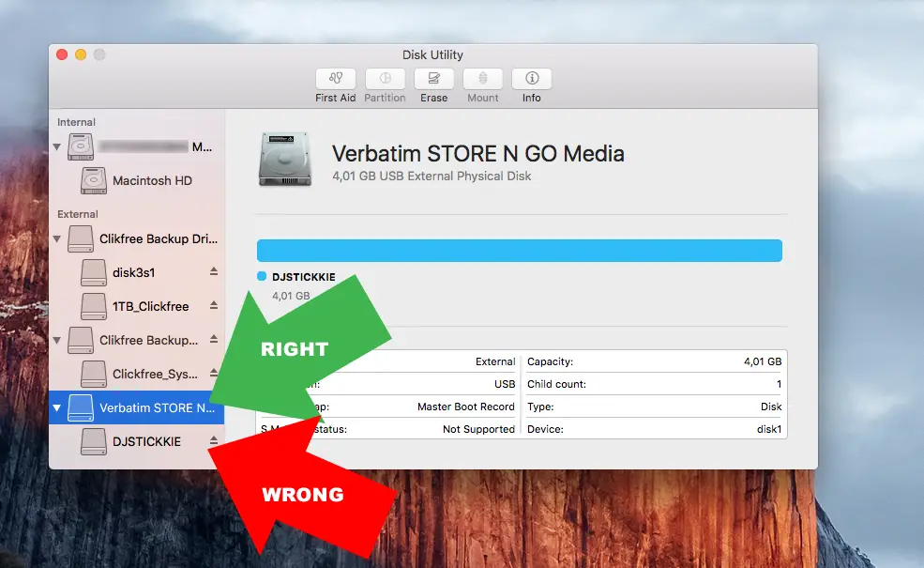
Task: Select the Clikfree Backup Dri... drive above disk3s1
Action: tap(137, 238)
